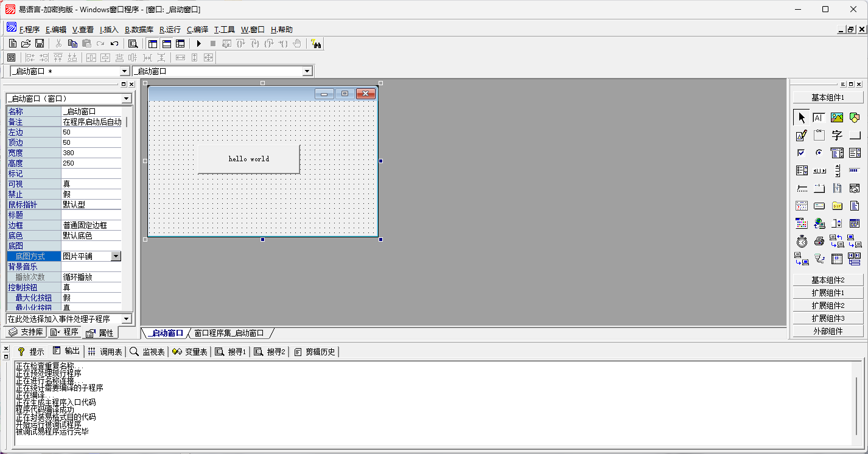Switch to the 调用表 tab

[x=104, y=351]
